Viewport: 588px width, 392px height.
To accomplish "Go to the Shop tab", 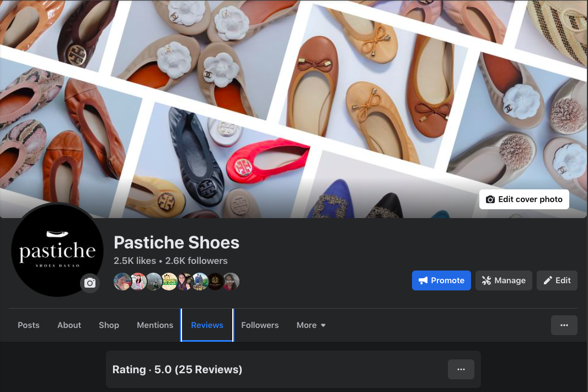I will pos(109,325).
